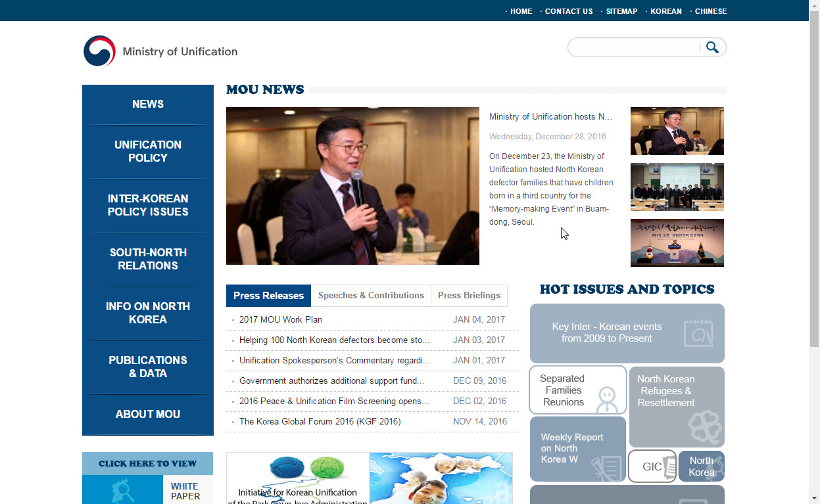Open Inter-Korean Policy Issues menu

(x=148, y=206)
